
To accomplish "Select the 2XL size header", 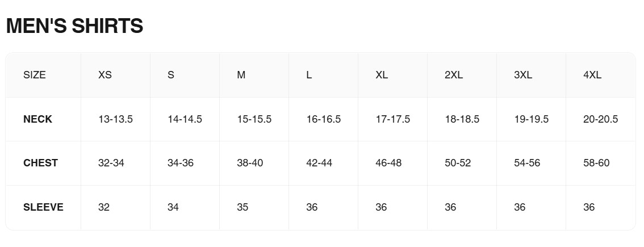I will (454, 75).
